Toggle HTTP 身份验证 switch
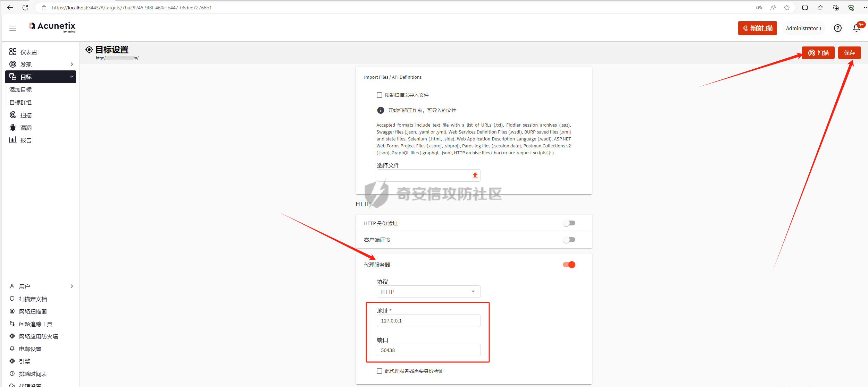868x387 pixels. pos(569,223)
